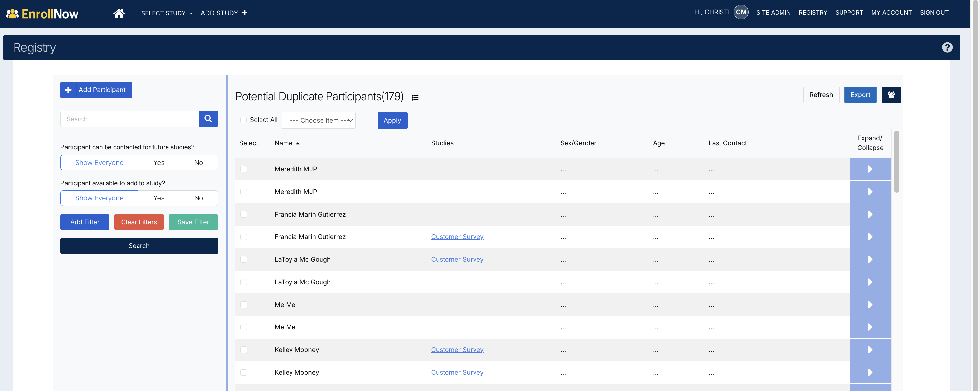Expand LaToyia Mc Gough row without a study
Image resolution: width=980 pixels, height=391 pixels.
point(871,282)
